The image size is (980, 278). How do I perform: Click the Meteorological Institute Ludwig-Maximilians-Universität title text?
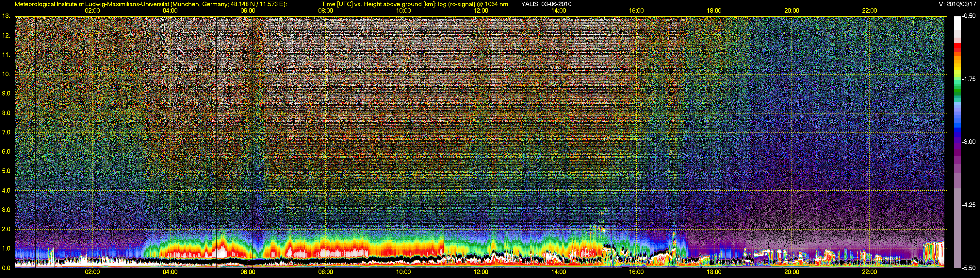pos(151,4)
